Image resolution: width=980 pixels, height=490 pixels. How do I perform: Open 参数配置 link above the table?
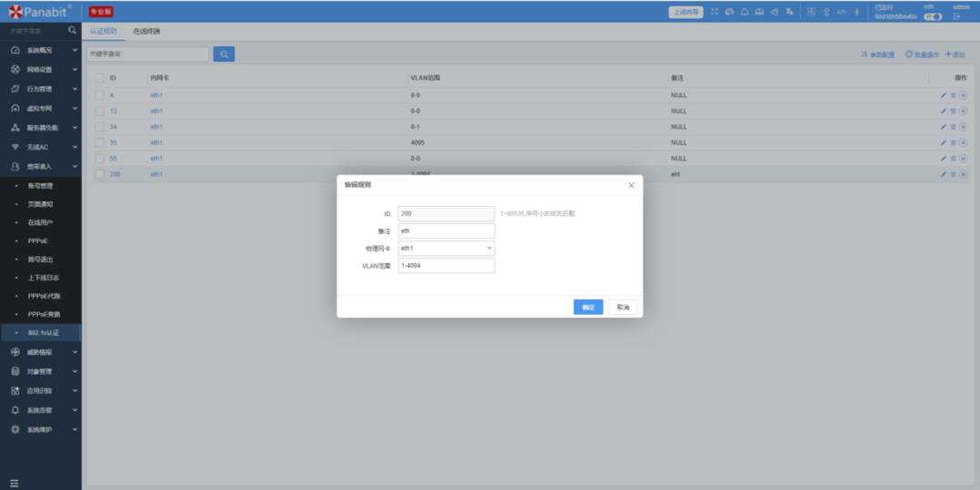(x=878, y=55)
